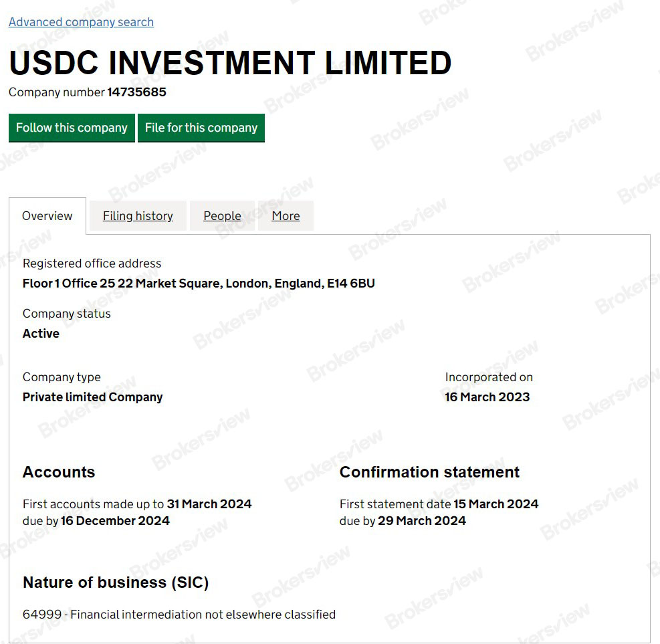Expand the More tab menu
The image size is (660, 644).
pyautogui.click(x=286, y=215)
